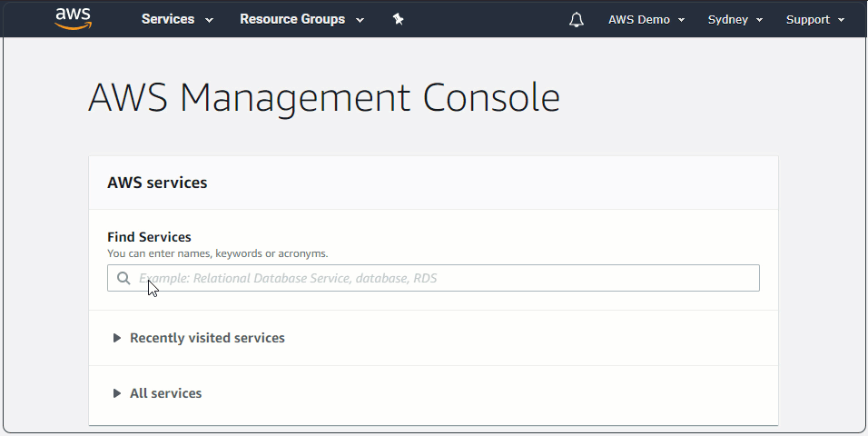
Task: Click the AWS services panel heading
Action: (157, 183)
